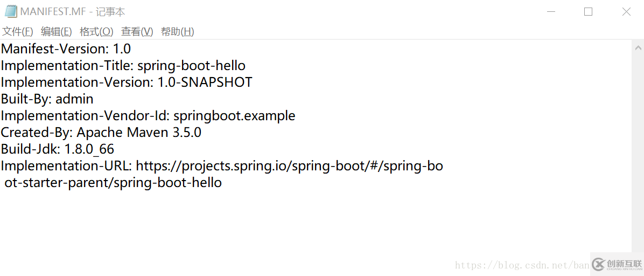Click the 创新互联 watermark logo
Screen dimensions: 644x276
617,264
